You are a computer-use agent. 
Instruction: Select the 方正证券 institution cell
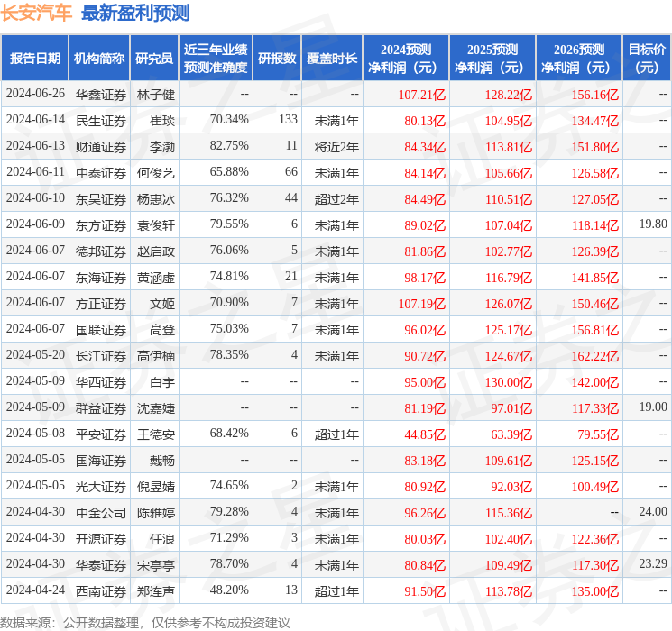pos(101,304)
